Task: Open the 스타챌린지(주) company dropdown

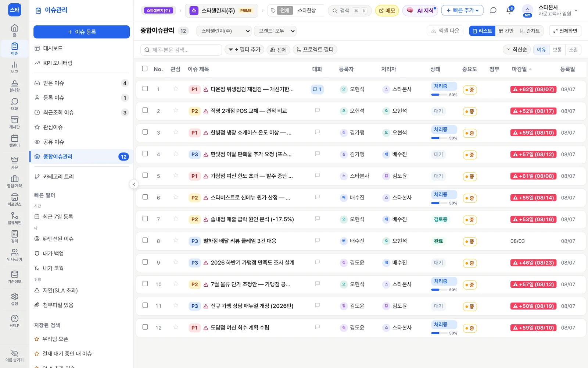Action: pos(224,31)
